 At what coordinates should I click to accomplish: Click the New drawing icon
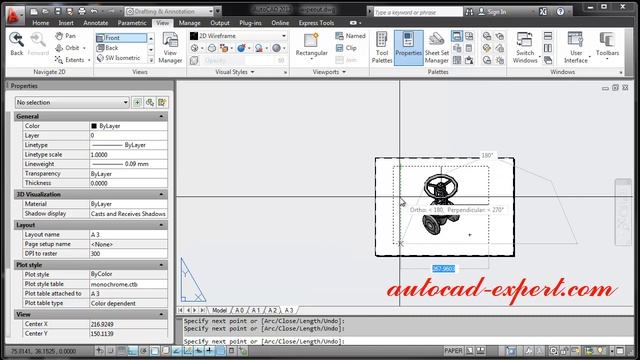34,11
